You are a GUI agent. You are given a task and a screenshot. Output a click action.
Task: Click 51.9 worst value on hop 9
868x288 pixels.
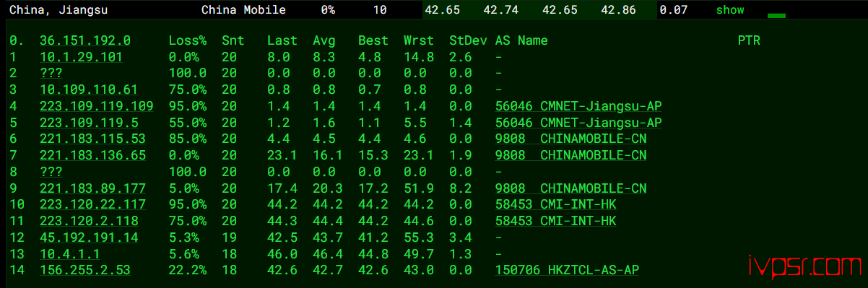point(418,188)
